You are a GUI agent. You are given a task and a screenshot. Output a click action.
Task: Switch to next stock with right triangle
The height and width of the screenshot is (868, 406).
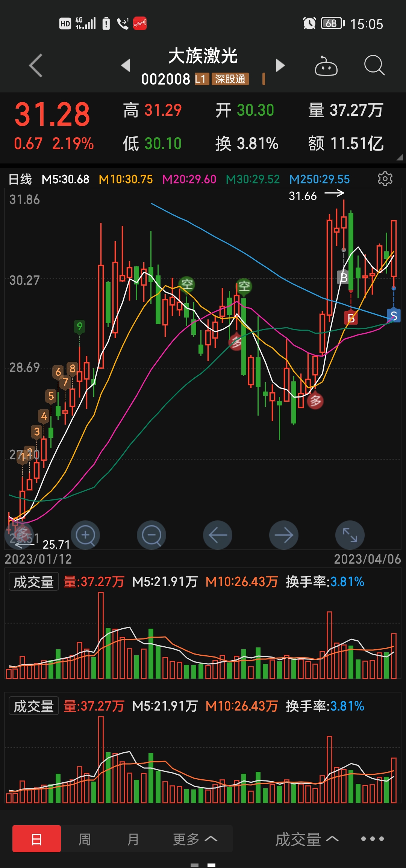point(280,65)
